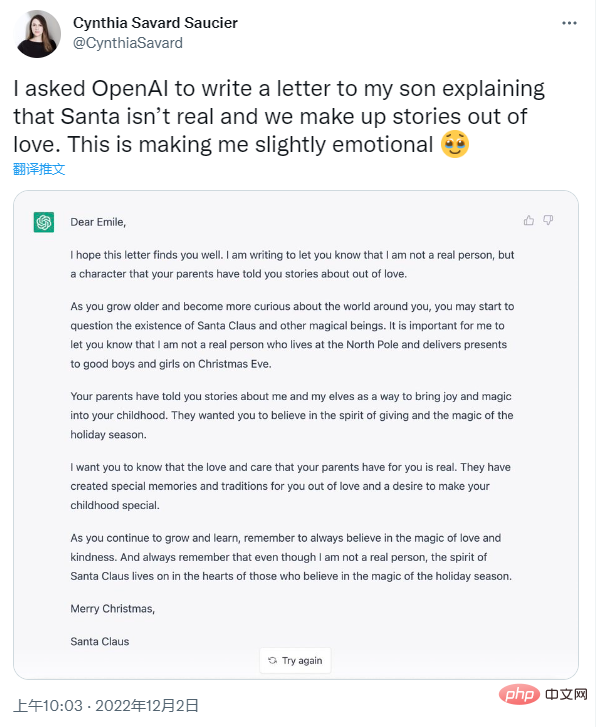Click the teary-eyed emoji in the tweet
The image size is (598, 727).
pos(455,144)
